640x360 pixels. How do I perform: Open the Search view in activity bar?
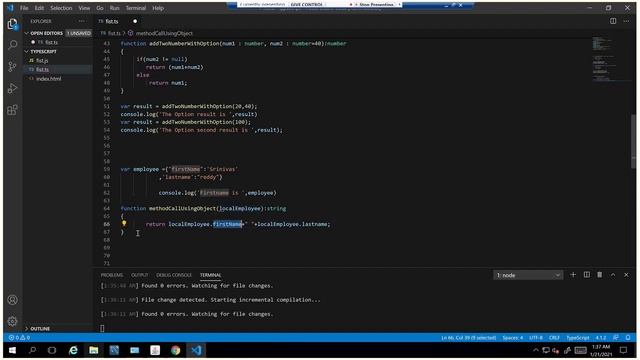coord(13,45)
